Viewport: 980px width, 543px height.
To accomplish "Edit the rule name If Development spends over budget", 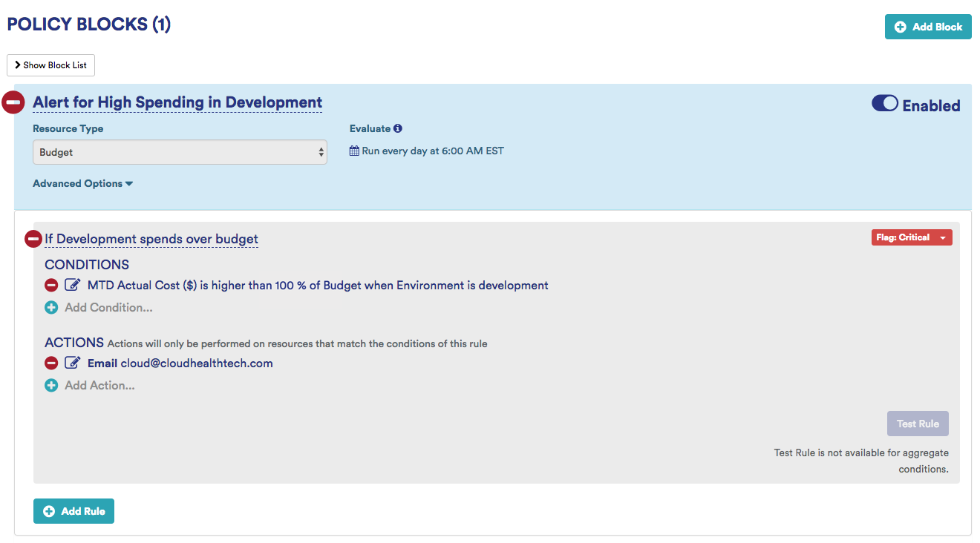I will click(151, 239).
